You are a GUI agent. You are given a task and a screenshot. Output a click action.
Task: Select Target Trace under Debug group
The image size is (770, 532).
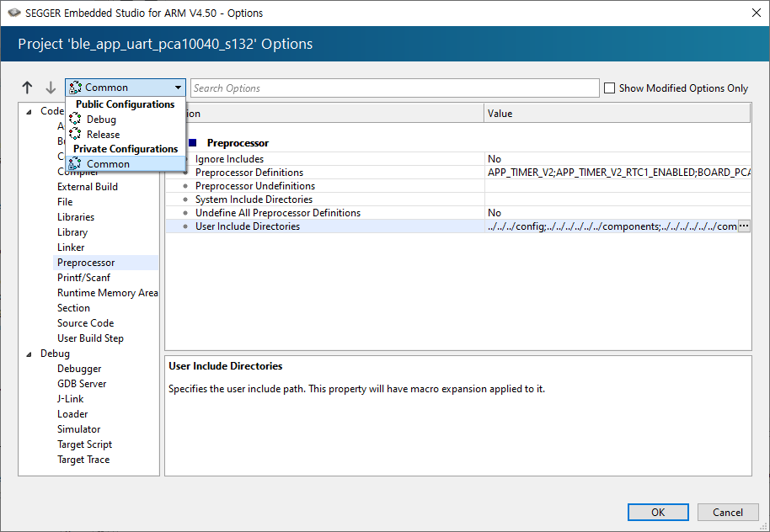pos(83,460)
